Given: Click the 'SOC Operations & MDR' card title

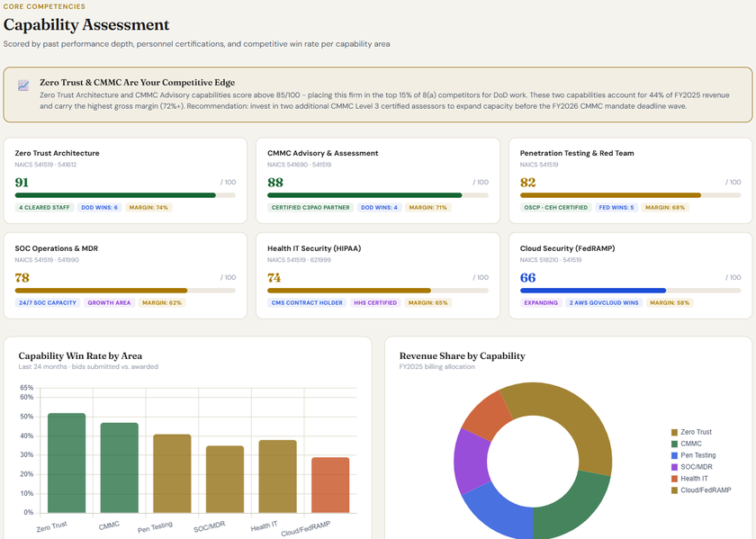Looking at the screenshot, I should tap(57, 248).
